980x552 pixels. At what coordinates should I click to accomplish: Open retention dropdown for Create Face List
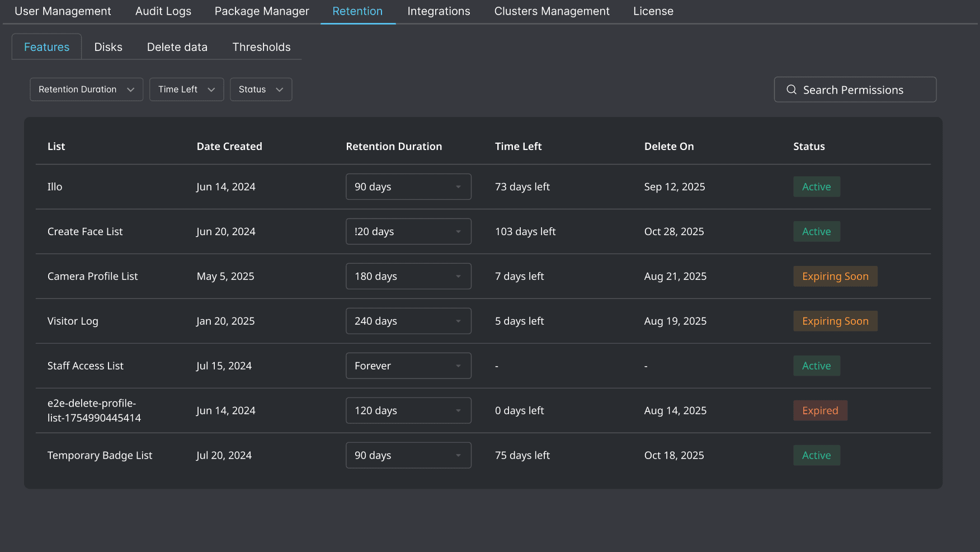click(408, 231)
